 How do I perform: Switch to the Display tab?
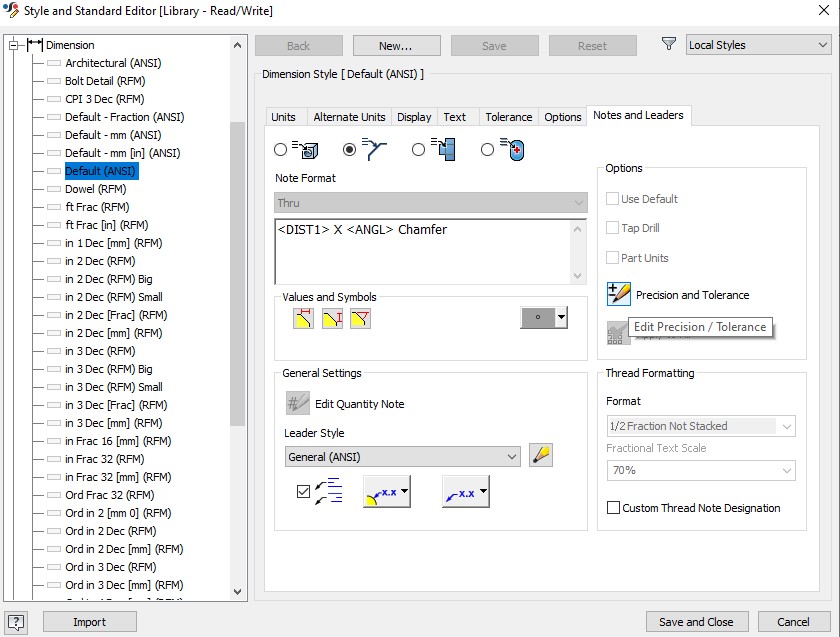tap(414, 117)
